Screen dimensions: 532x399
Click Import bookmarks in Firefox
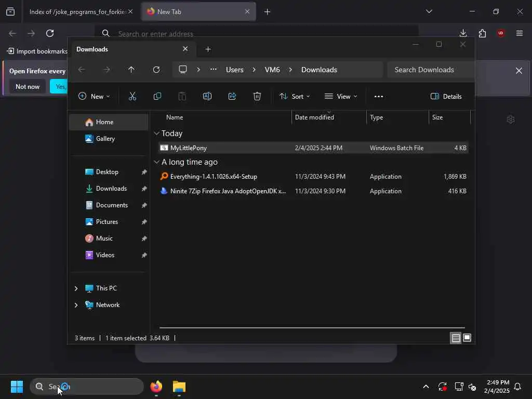click(x=37, y=51)
